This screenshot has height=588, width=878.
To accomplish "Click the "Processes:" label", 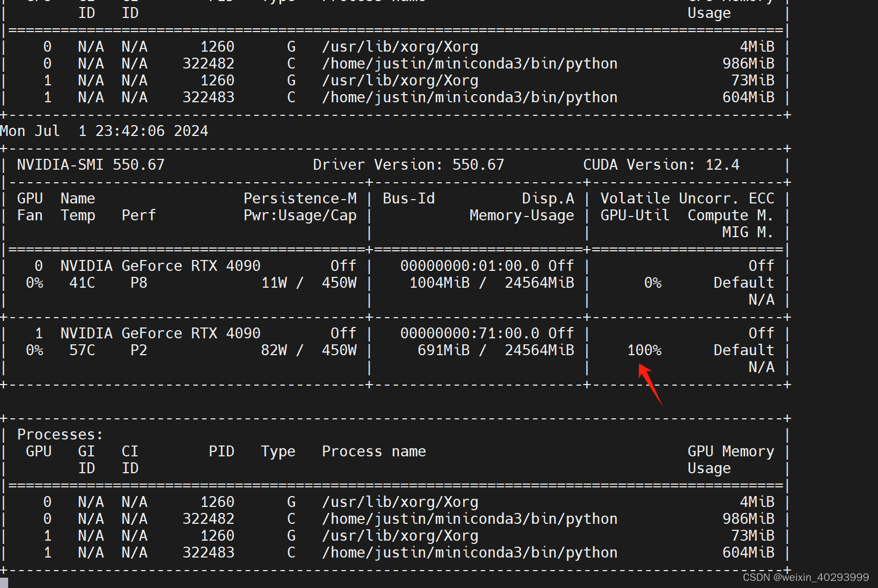I will pyautogui.click(x=60, y=435).
